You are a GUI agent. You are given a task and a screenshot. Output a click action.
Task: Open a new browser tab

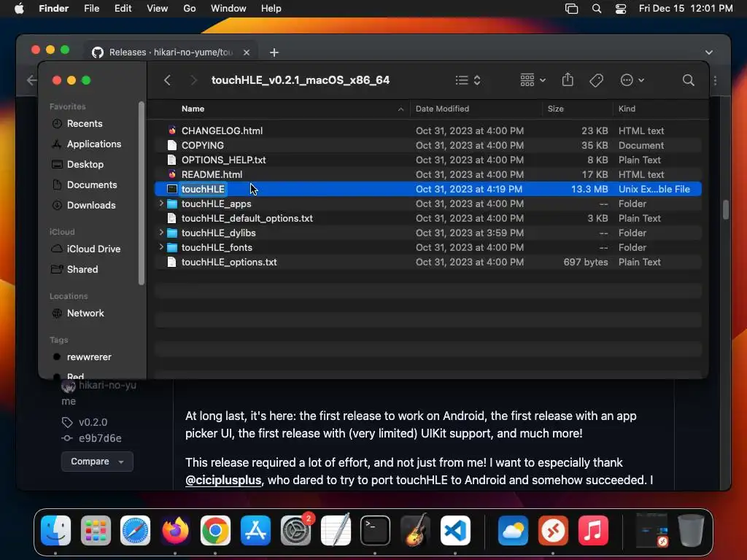coord(274,52)
